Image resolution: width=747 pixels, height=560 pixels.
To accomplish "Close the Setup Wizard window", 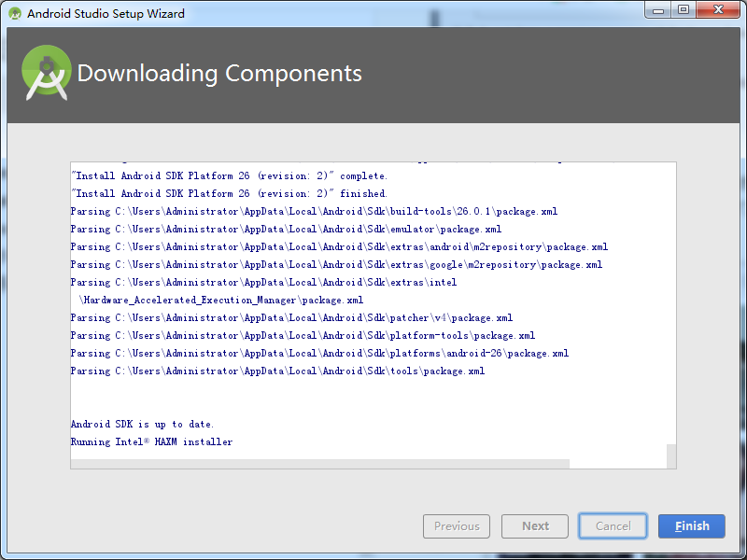I will [718, 10].
